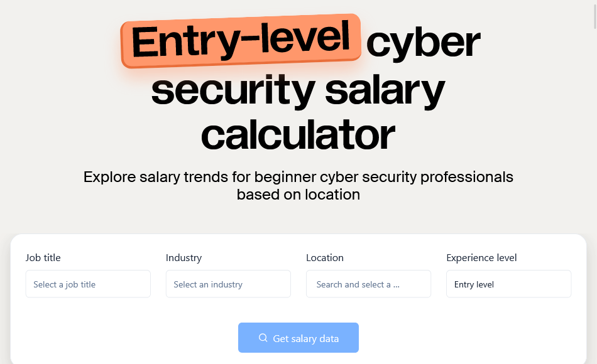The height and width of the screenshot is (364, 597).
Task: Click the based on location text
Action: [298, 195]
